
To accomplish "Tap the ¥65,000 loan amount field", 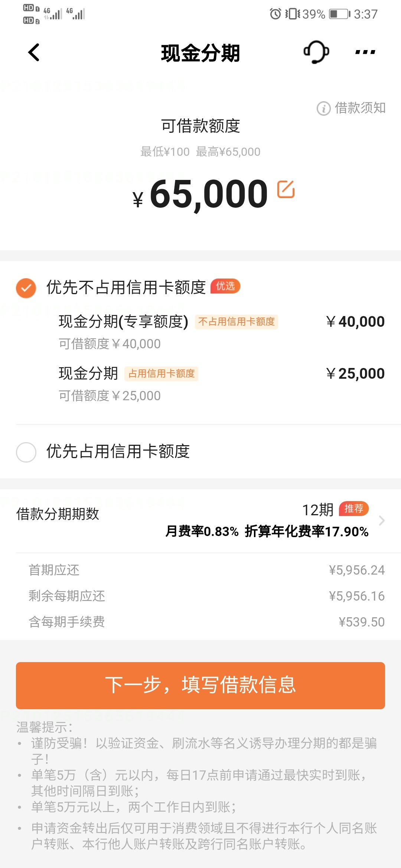I will tap(200, 194).
